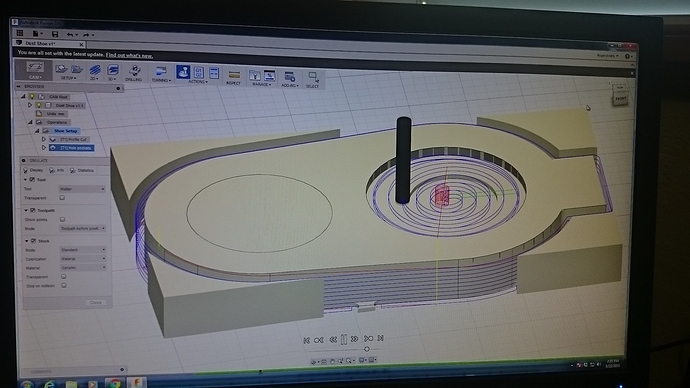Click the Turning operations icon
Image resolution: width=690 pixels, height=388 pixels.
[x=161, y=72]
